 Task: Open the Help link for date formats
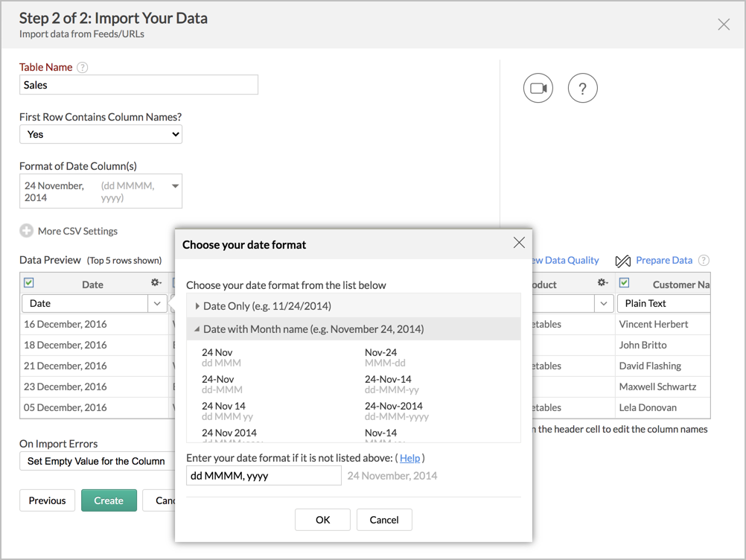409,458
